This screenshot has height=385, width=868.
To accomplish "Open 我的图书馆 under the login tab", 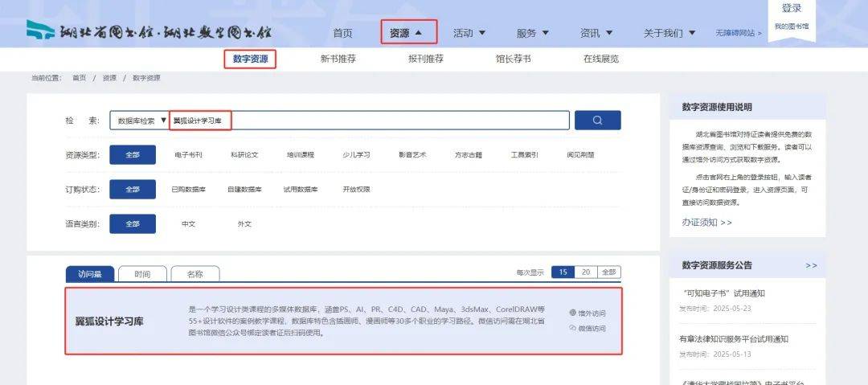I will [x=791, y=26].
